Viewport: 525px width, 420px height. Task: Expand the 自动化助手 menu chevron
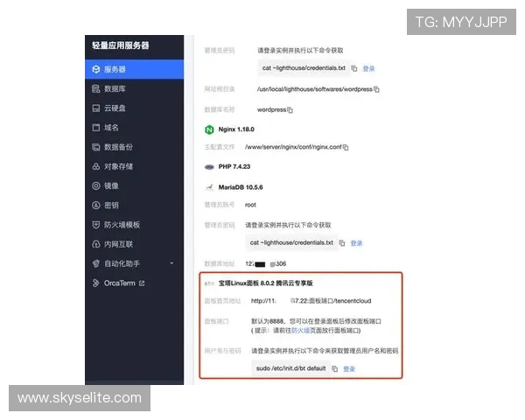coord(171,263)
